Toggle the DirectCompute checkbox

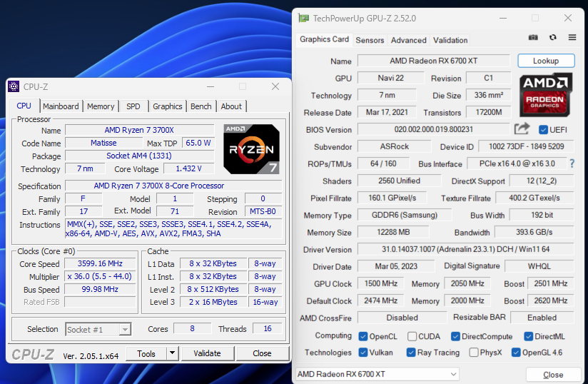click(x=455, y=336)
